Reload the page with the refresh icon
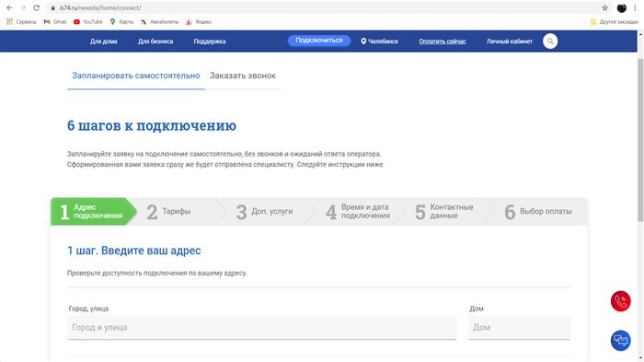 (x=37, y=7)
